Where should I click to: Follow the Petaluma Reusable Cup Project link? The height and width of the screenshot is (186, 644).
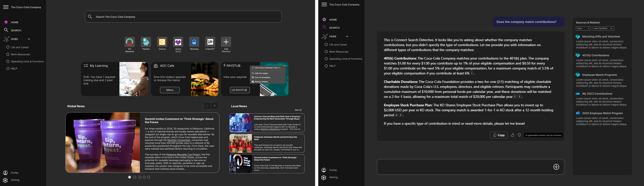coord(183,155)
